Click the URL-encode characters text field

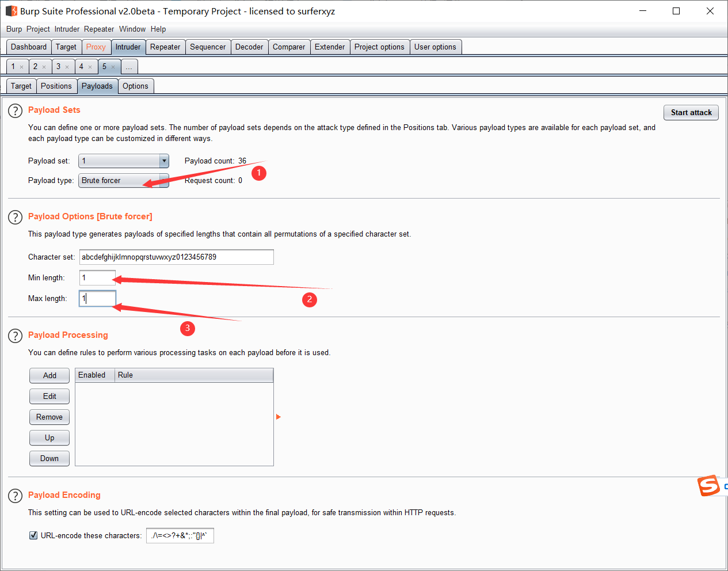click(x=180, y=536)
